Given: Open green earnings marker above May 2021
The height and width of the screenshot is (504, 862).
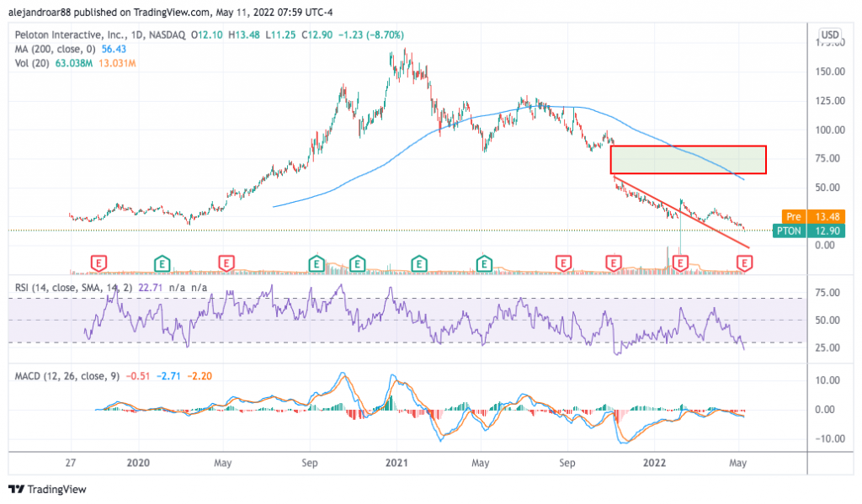Looking at the screenshot, I should (484, 263).
